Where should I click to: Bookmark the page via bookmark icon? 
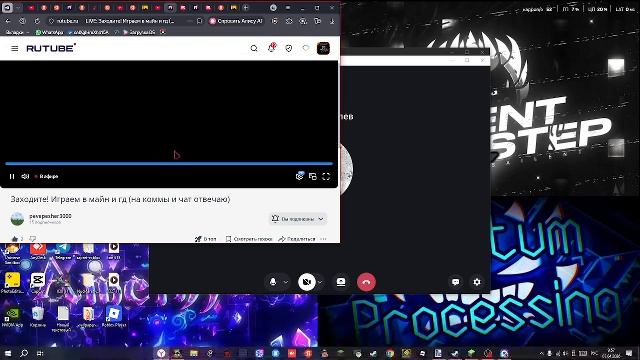(x=199, y=21)
